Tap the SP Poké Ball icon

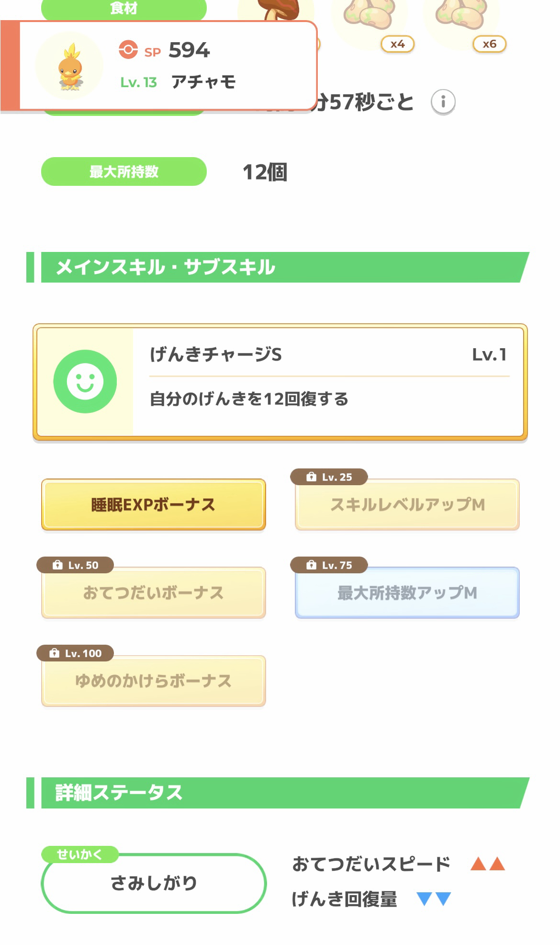pos(128,50)
